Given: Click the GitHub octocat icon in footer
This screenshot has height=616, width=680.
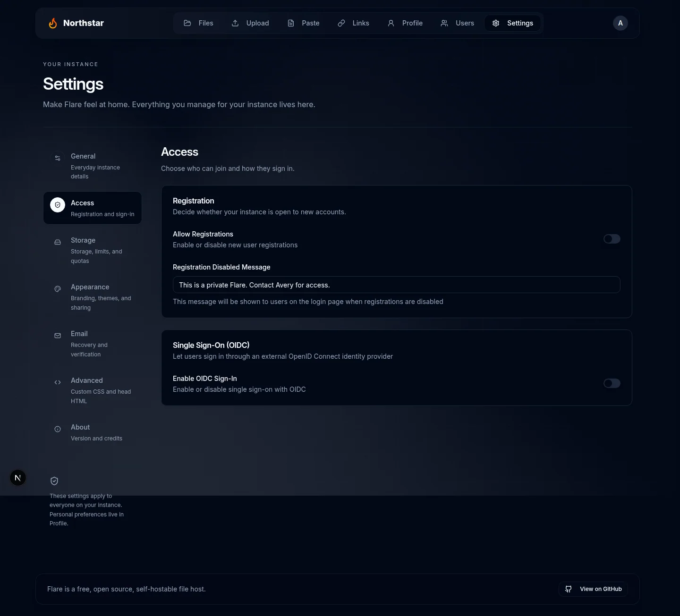Looking at the screenshot, I should pyautogui.click(x=569, y=589).
